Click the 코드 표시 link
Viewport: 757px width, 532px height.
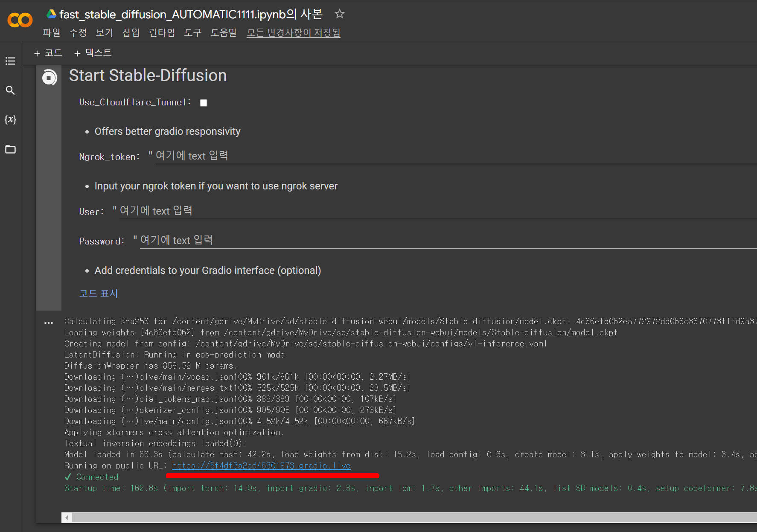(99, 294)
